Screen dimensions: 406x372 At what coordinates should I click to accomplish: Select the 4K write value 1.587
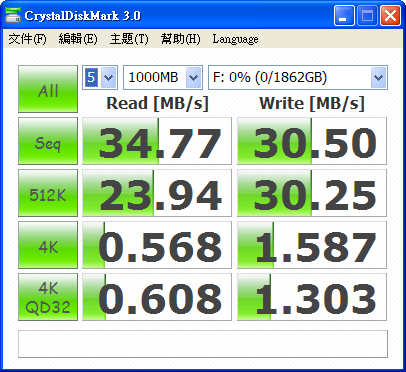[312, 245]
